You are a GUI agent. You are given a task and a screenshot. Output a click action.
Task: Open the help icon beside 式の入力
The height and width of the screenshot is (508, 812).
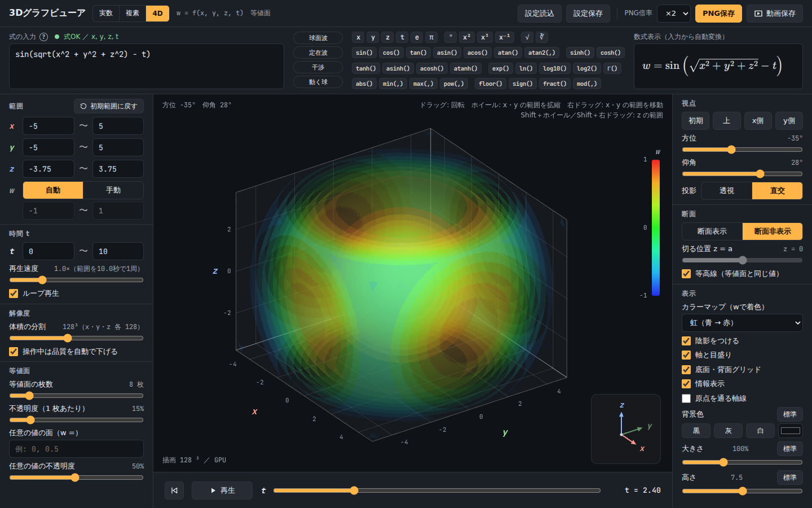pos(43,37)
